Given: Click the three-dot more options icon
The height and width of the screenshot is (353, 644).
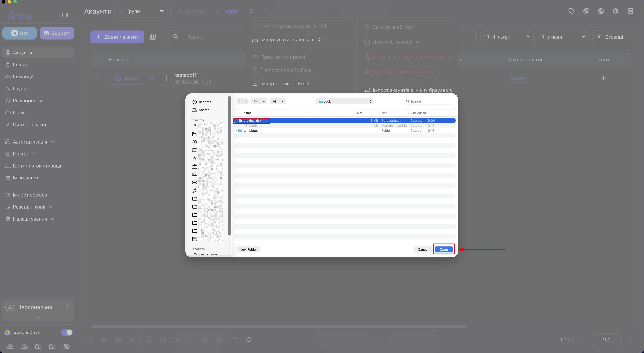Looking at the screenshot, I should [251, 11].
